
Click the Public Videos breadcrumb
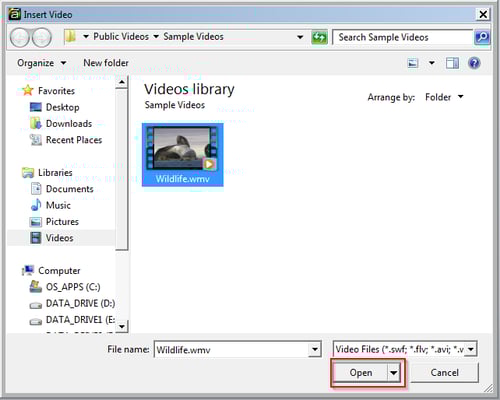(121, 36)
